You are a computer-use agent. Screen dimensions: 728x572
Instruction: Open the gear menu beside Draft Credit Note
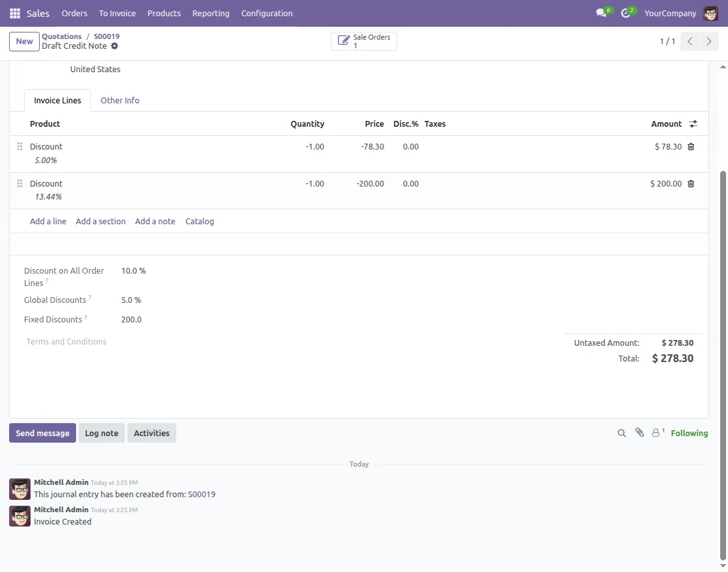pos(114,46)
